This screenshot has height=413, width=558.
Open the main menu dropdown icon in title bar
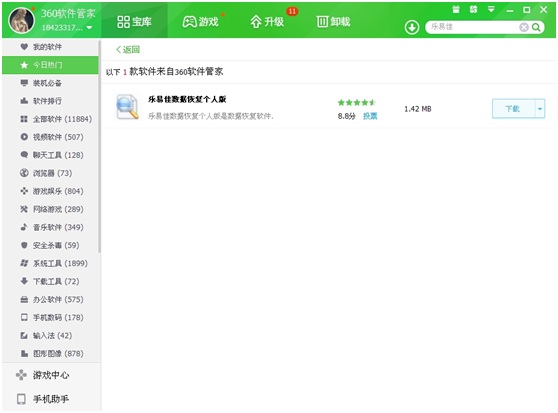pyautogui.click(x=491, y=10)
